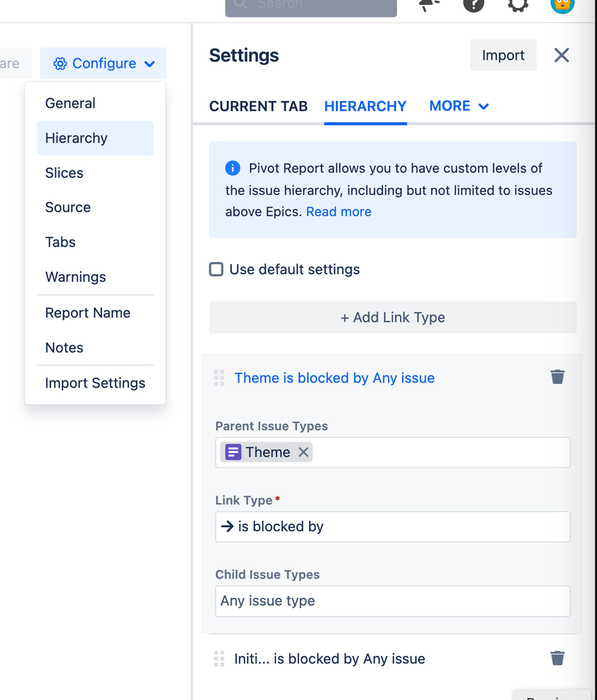Grab drag handle of Theme rule

tap(219, 378)
